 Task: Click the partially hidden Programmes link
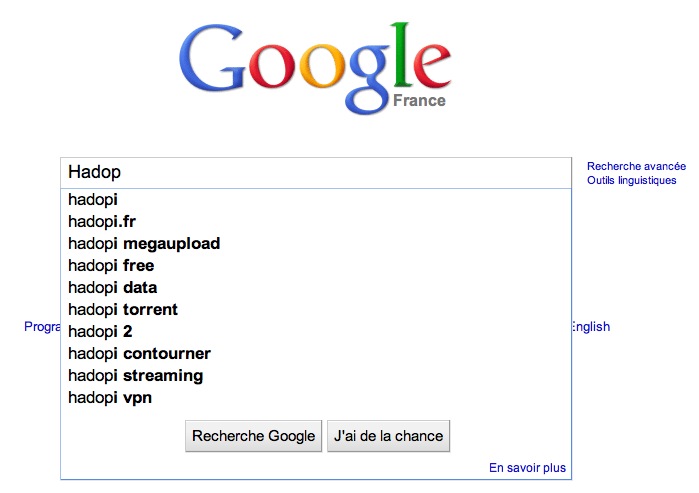(x=42, y=327)
